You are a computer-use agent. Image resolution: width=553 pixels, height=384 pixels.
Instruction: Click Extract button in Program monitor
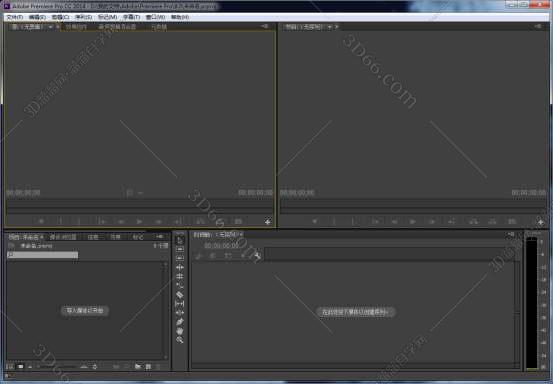click(492, 221)
